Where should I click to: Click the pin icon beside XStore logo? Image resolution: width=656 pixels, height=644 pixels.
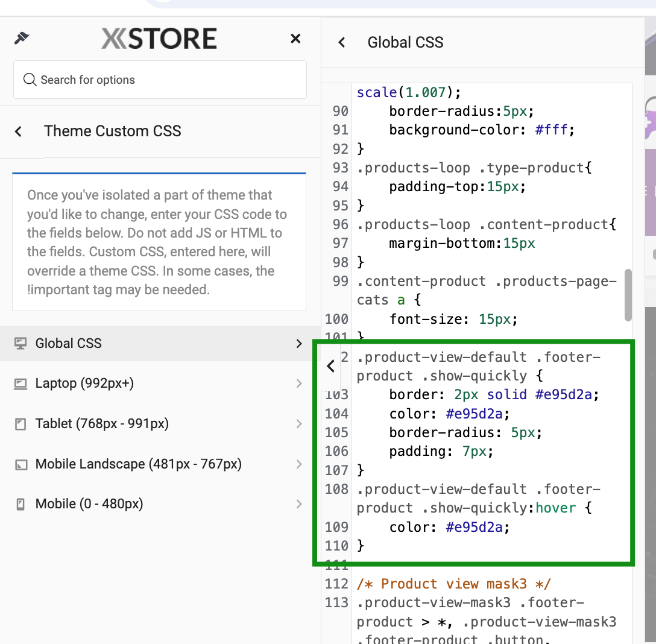21,38
